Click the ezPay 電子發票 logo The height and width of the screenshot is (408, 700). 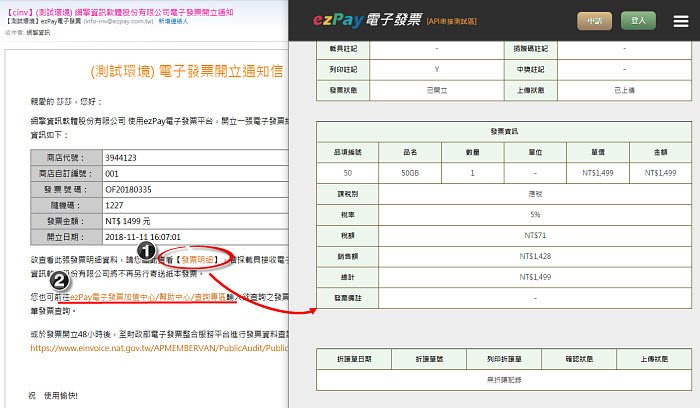tap(367, 20)
